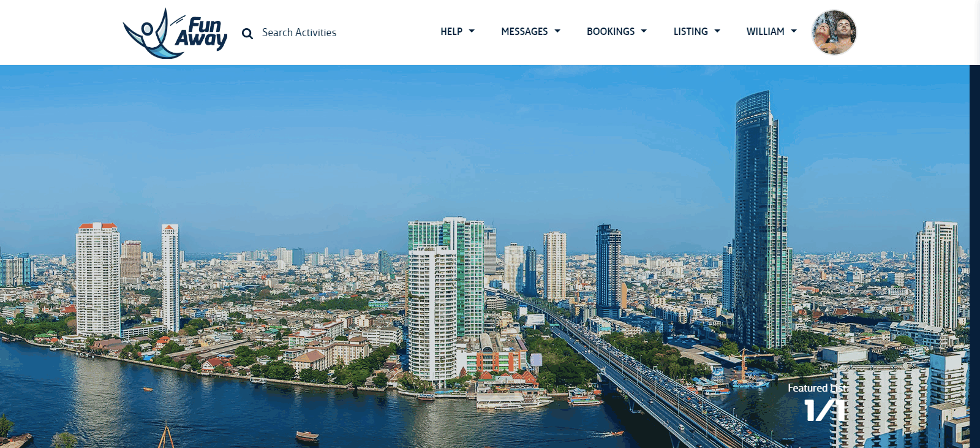Open the LISTING menu
This screenshot has width=980, height=448.
pyautogui.click(x=691, y=31)
